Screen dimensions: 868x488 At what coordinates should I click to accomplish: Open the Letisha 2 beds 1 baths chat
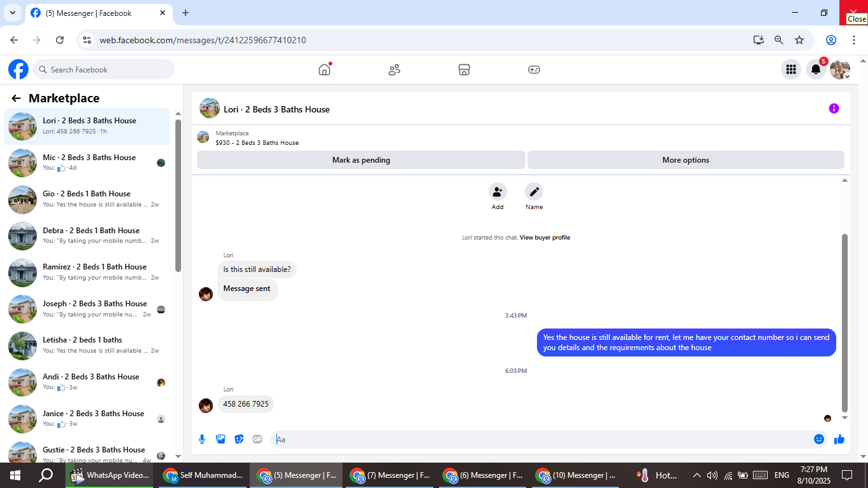(x=87, y=346)
